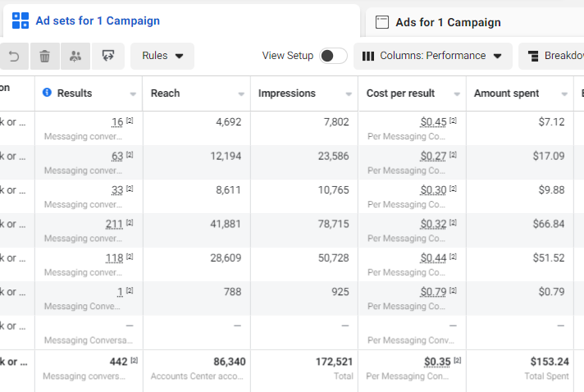Toggle the View Setup switch
This screenshot has height=392, width=584.
click(x=333, y=56)
